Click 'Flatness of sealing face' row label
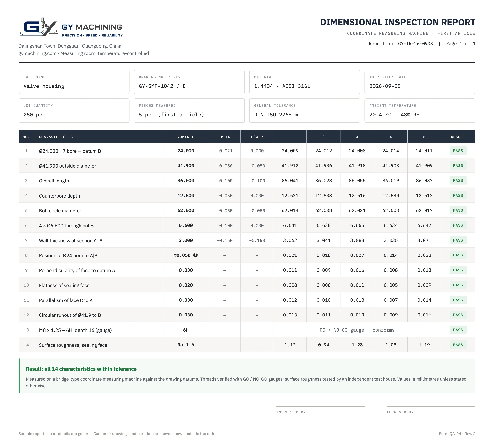Image resolution: width=494 pixels, height=448 pixels. 64,285
